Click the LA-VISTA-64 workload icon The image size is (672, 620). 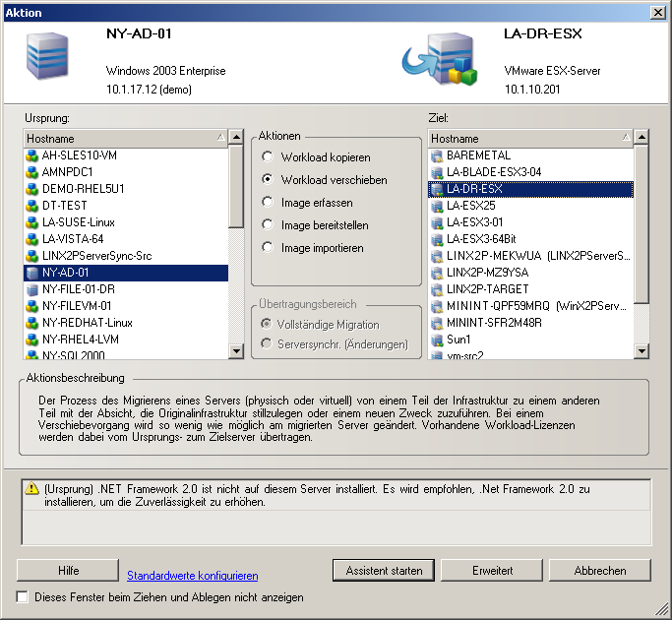click(32, 239)
